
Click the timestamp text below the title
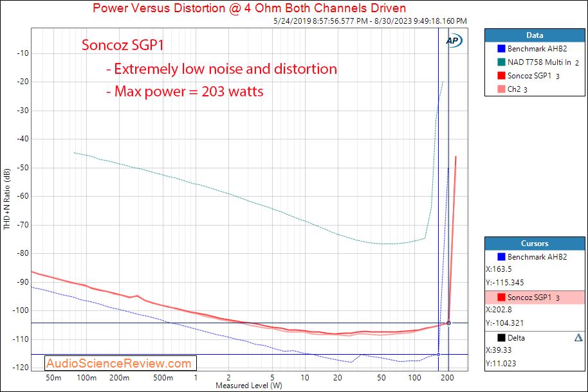pyautogui.click(x=370, y=21)
